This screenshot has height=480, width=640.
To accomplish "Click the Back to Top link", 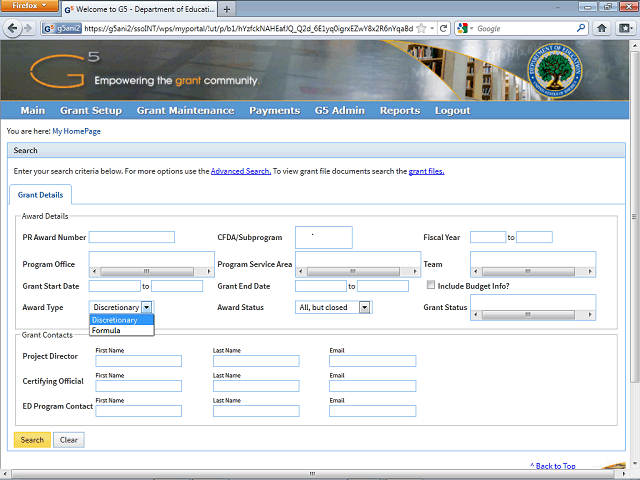I will [553, 466].
